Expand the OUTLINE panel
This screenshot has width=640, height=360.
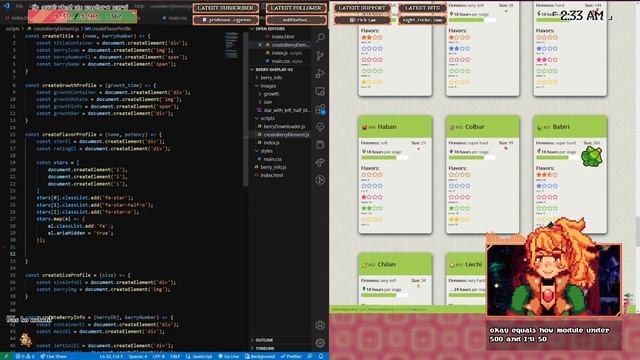coord(264,340)
